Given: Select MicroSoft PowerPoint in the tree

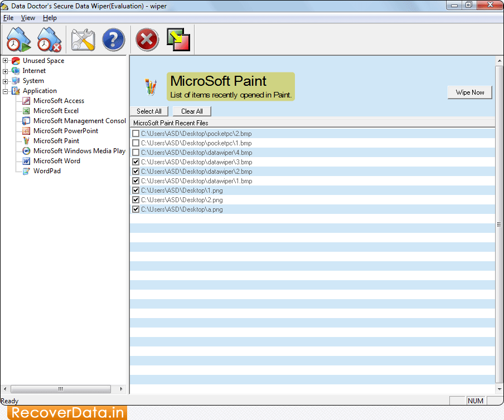Looking at the screenshot, I should tap(66, 131).
